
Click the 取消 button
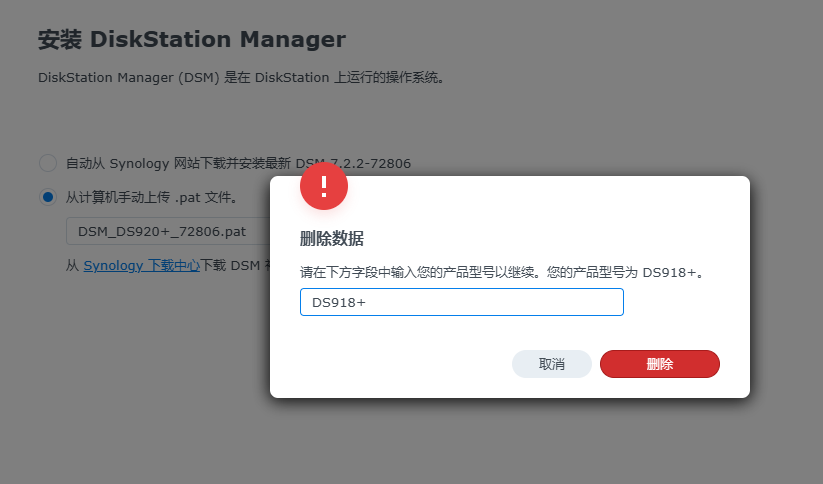(552, 364)
